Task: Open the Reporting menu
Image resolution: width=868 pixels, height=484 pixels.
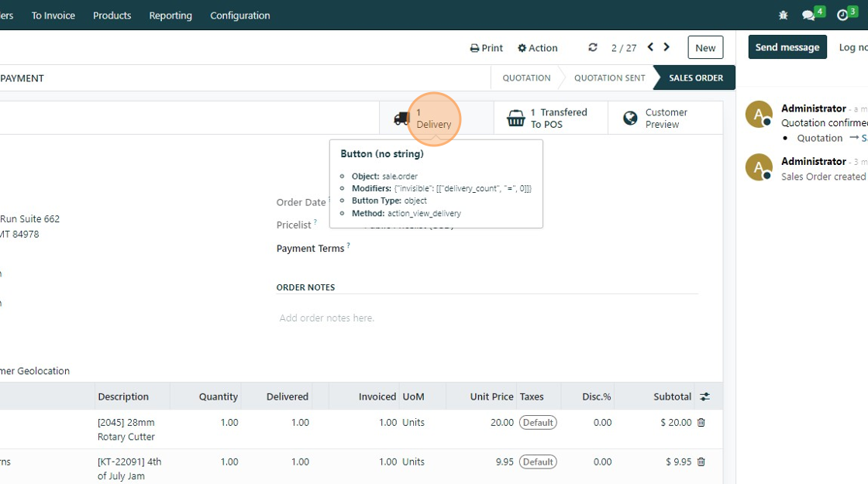Action: click(170, 15)
